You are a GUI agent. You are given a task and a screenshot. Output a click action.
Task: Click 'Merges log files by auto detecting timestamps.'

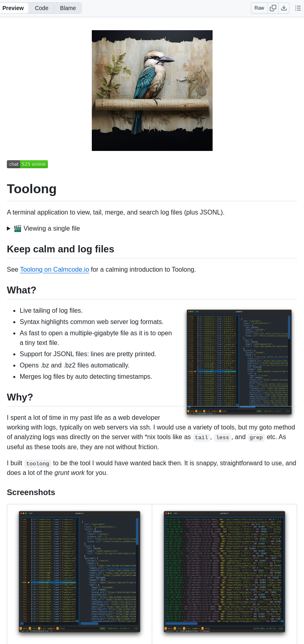coord(86,376)
